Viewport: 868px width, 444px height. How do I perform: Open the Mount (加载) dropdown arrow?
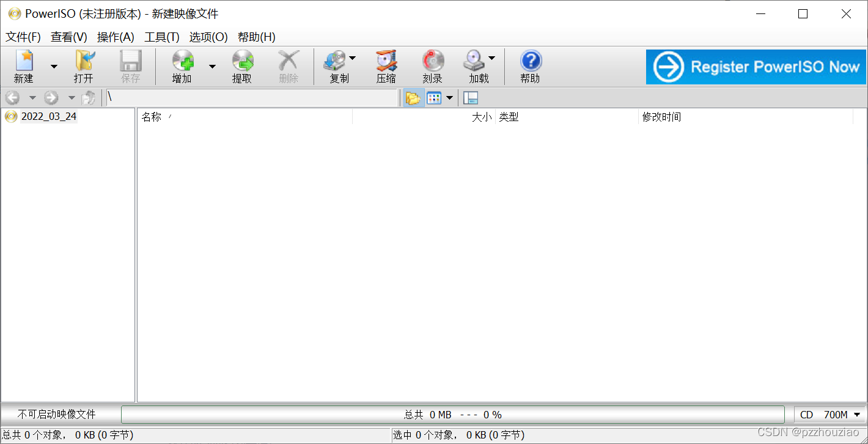coord(491,58)
